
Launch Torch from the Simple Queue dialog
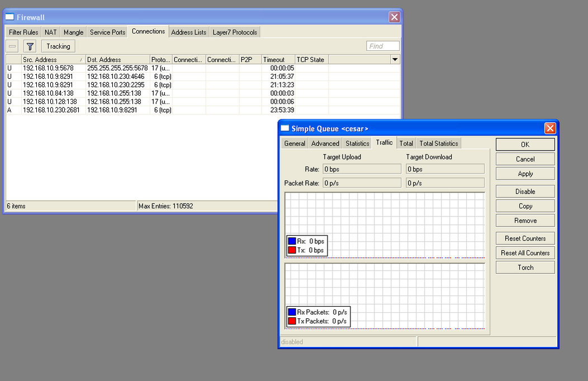coord(525,267)
